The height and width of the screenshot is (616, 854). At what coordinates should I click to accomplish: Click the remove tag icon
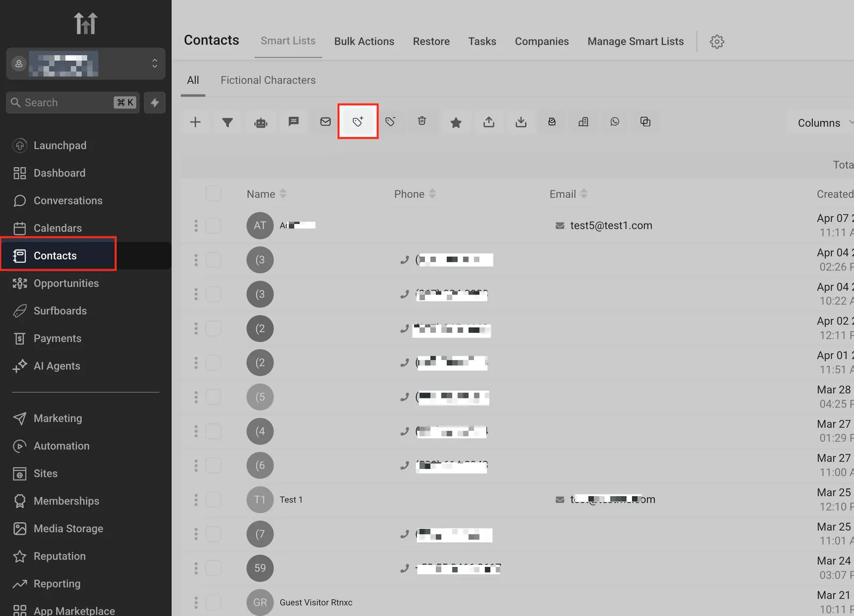click(x=390, y=122)
